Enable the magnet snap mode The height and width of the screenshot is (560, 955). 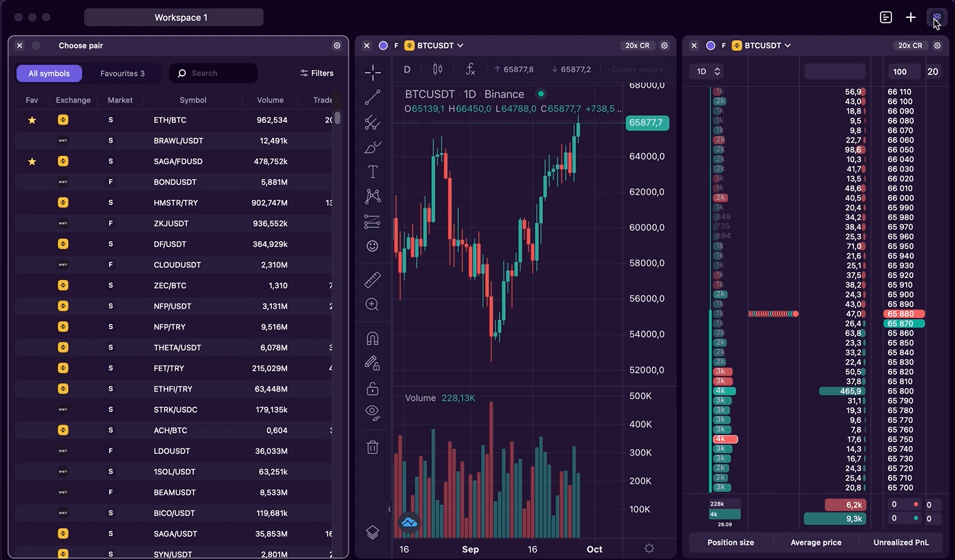tap(373, 339)
